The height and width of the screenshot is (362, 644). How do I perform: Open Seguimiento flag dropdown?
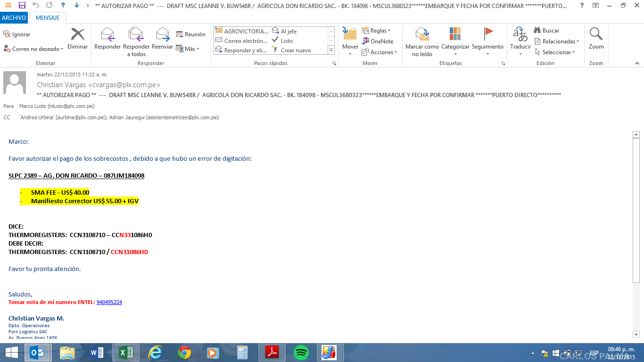[487, 53]
